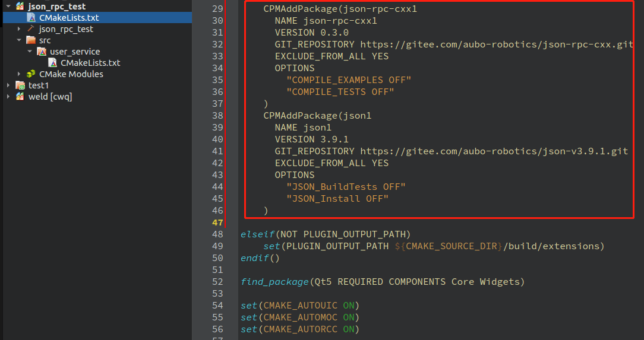The height and width of the screenshot is (340, 644).
Task: Click the test1 project icon
Action: tap(20, 85)
